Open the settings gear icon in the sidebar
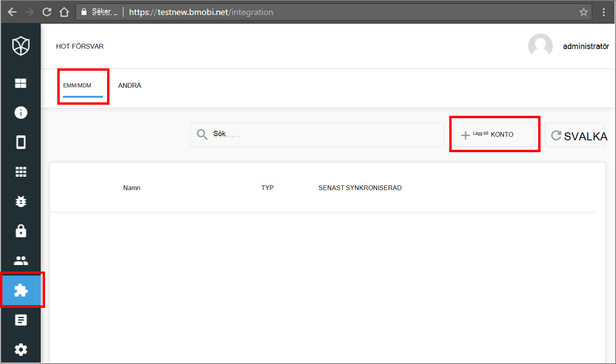This screenshot has width=616, height=364. coord(21,349)
